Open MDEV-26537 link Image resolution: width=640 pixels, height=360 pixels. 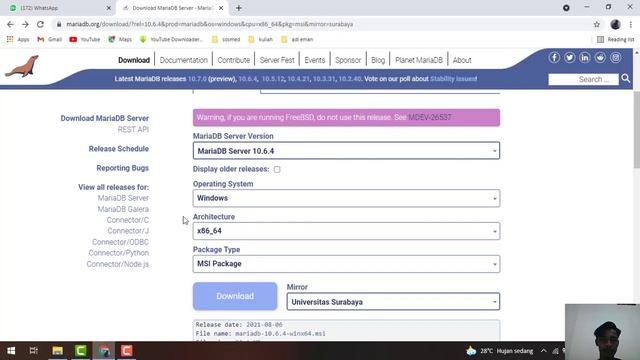tap(430, 118)
